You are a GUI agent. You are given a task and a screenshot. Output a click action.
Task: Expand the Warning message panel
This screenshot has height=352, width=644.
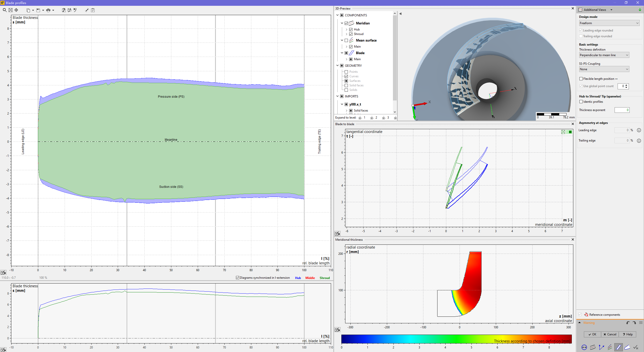[580, 323]
